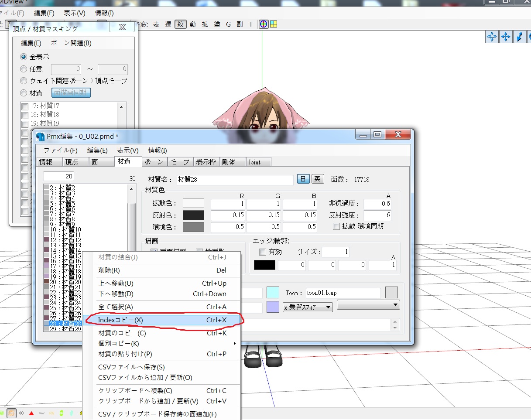Click the masking list scroll up arrow
The width and height of the screenshot is (531, 420).
click(x=122, y=107)
